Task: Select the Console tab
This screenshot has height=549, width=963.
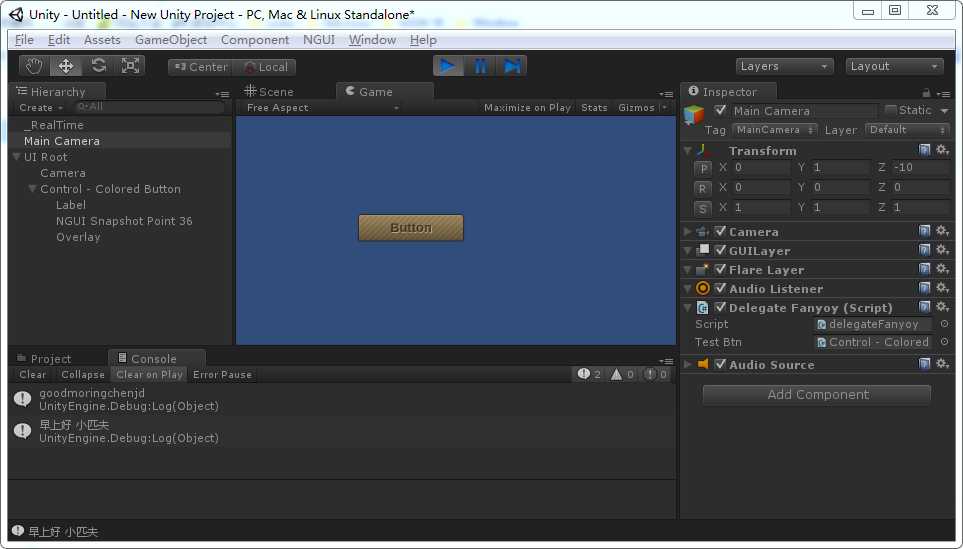Action: [157, 359]
